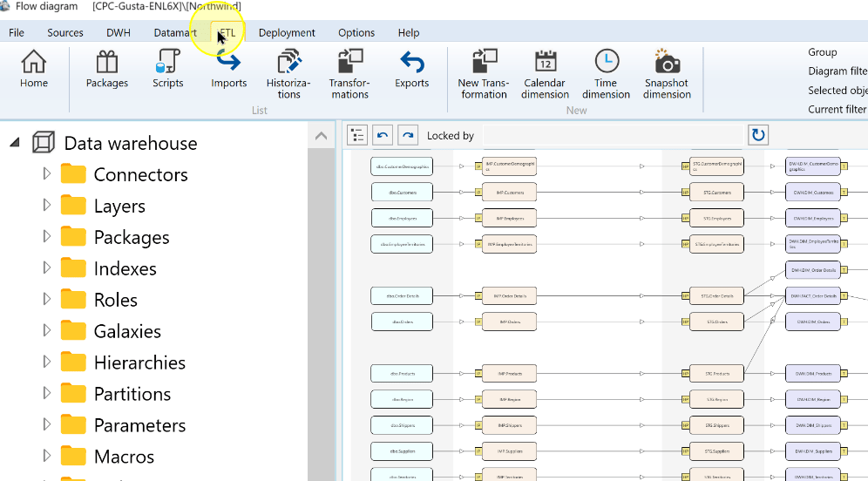Refresh the flow diagram

coord(758,135)
